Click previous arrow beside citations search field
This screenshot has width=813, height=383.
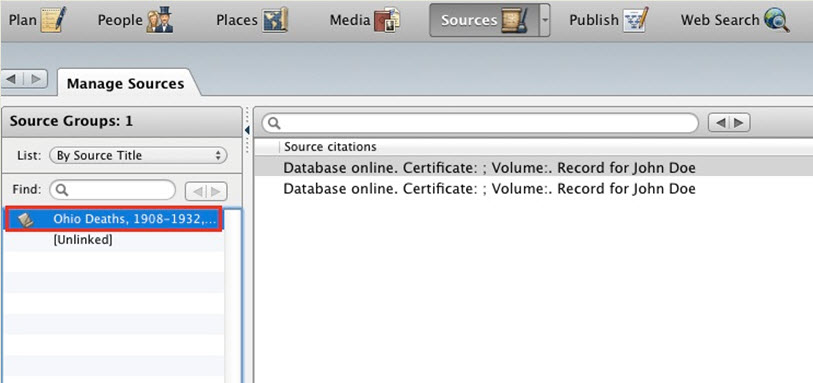719,123
